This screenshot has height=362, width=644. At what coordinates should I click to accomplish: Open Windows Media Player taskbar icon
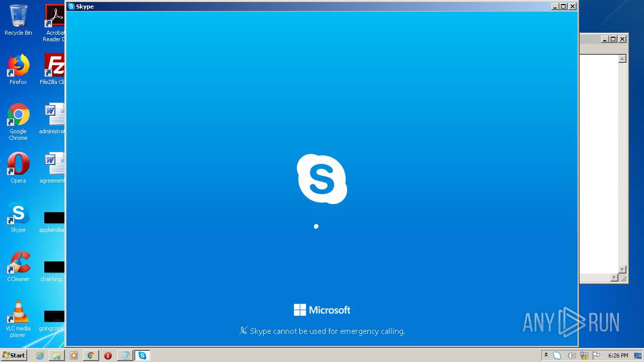(x=74, y=355)
